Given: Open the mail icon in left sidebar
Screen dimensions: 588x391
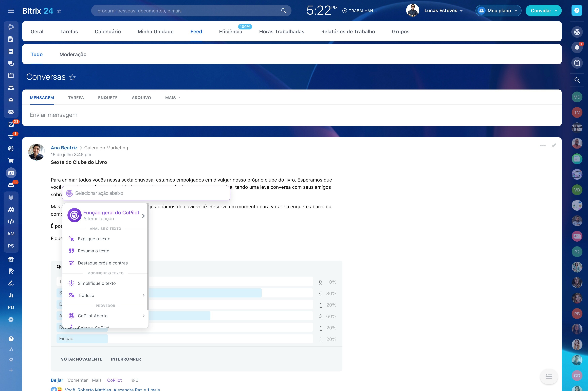Looking at the screenshot, I should [x=11, y=100].
